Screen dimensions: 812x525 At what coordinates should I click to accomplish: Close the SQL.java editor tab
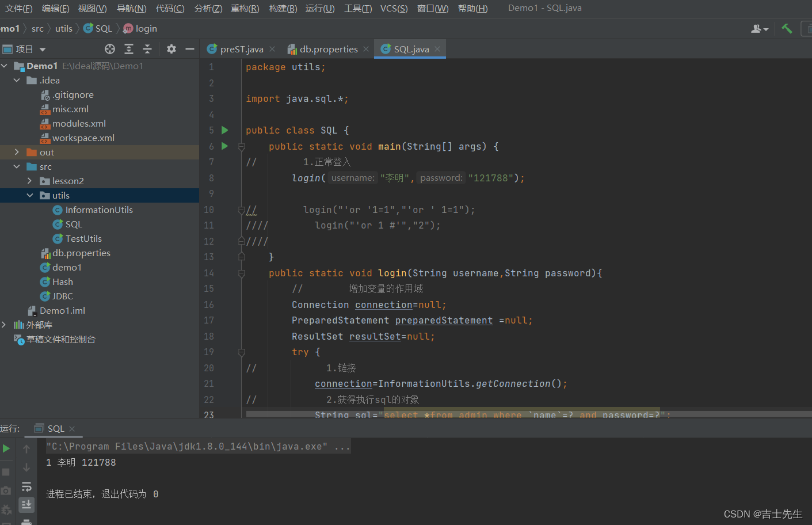[437, 49]
